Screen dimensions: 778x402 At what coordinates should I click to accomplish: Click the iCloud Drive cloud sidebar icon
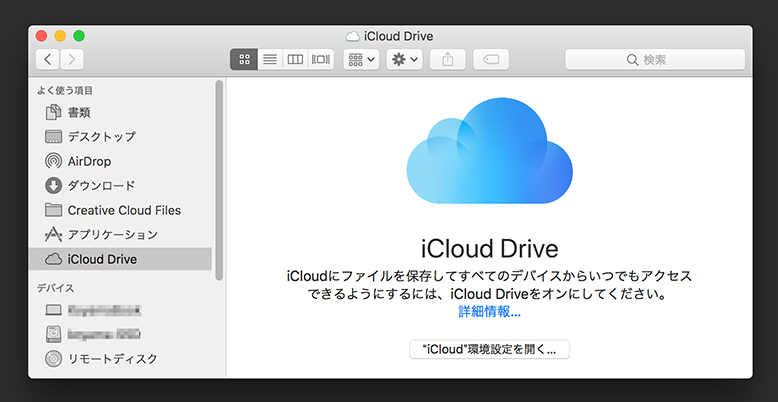[53, 259]
